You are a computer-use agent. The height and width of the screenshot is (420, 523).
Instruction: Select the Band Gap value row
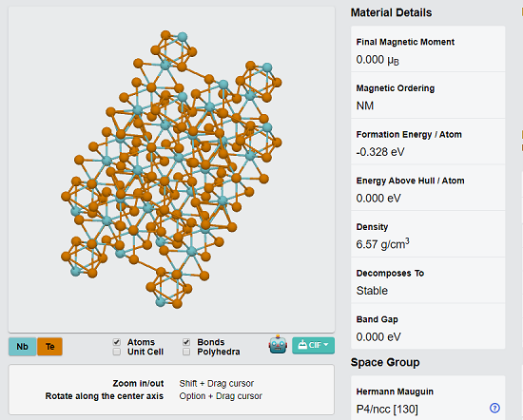pos(428,326)
